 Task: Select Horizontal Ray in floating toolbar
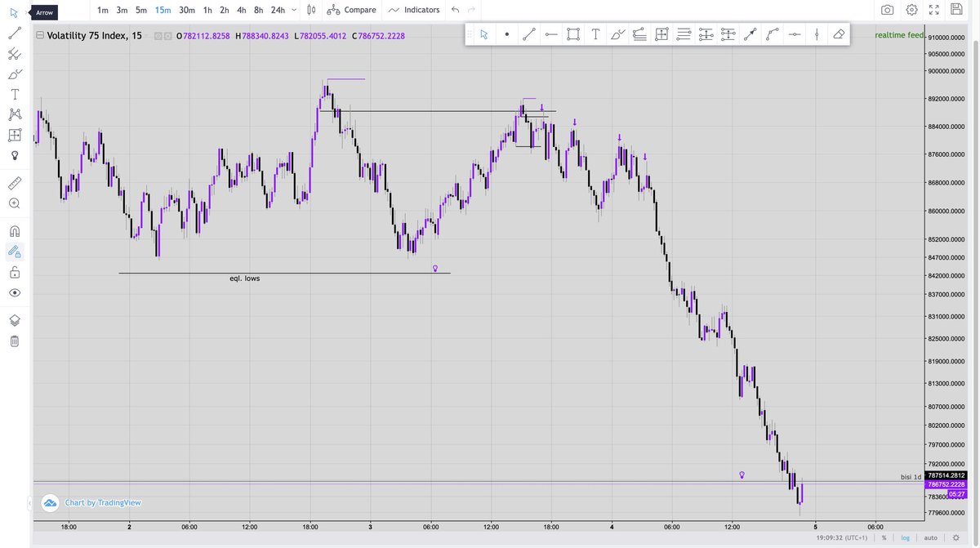tap(551, 34)
